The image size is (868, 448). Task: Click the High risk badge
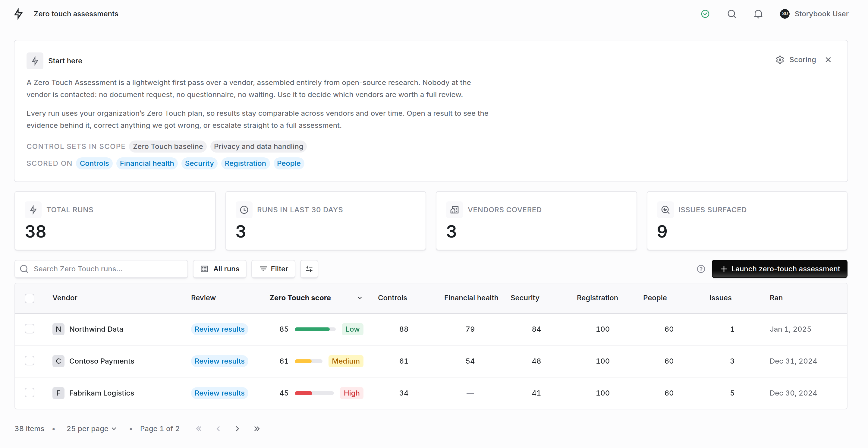[x=351, y=393]
